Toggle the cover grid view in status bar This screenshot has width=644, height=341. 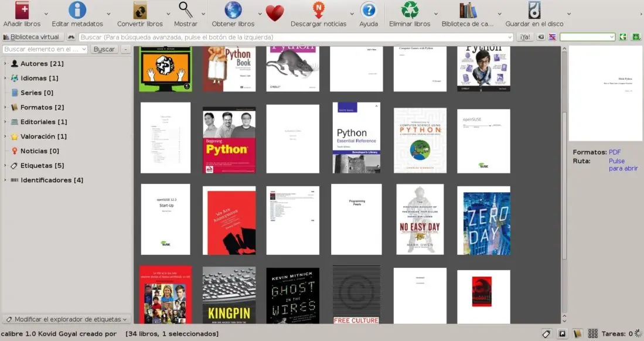[592, 334]
